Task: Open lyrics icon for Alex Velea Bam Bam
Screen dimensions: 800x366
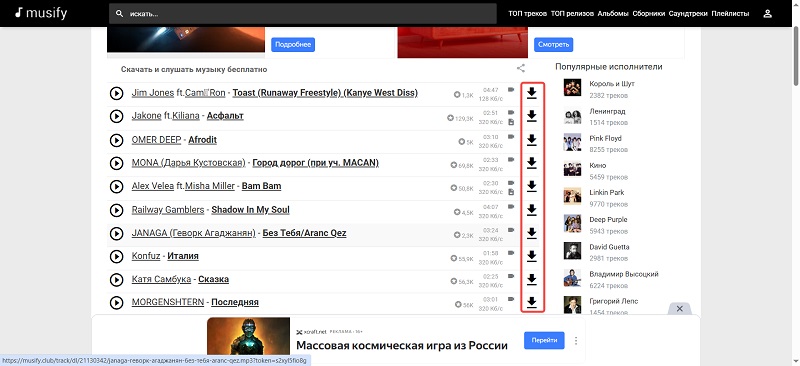Action: [511, 191]
